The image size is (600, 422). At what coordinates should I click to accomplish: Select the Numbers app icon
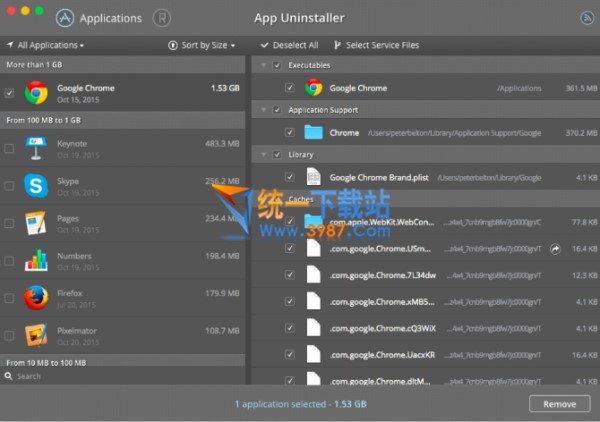36,260
